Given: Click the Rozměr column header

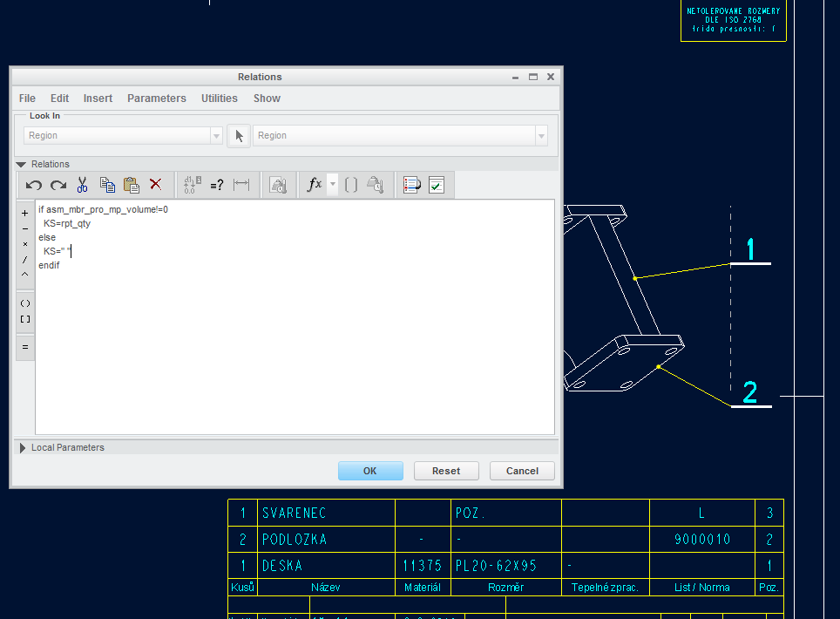Looking at the screenshot, I should 505,588.
